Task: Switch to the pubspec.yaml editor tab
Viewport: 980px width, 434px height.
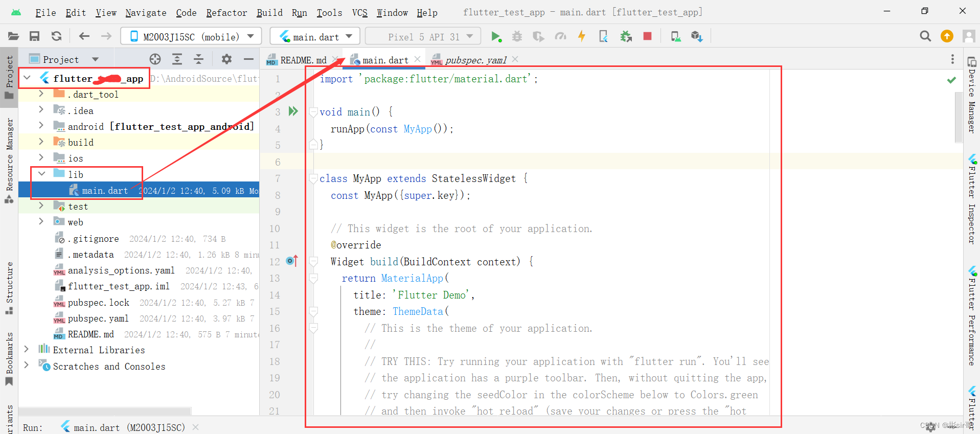Action: click(475, 60)
